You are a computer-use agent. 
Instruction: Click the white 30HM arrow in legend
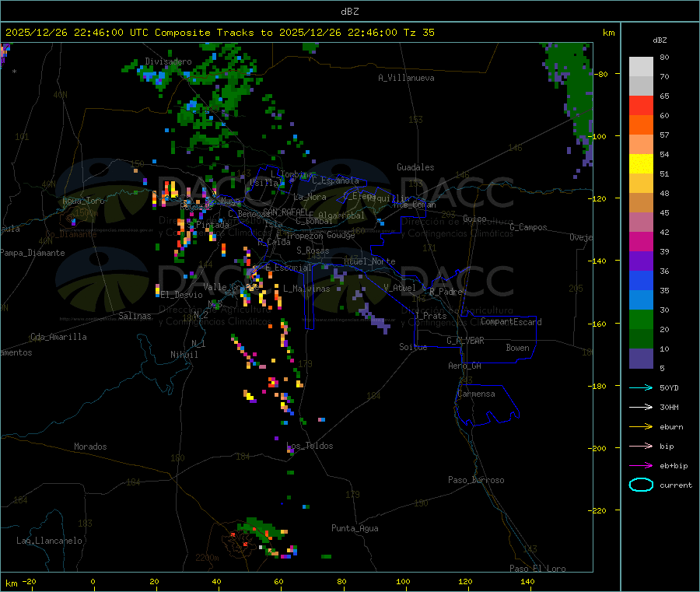[641, 407]
